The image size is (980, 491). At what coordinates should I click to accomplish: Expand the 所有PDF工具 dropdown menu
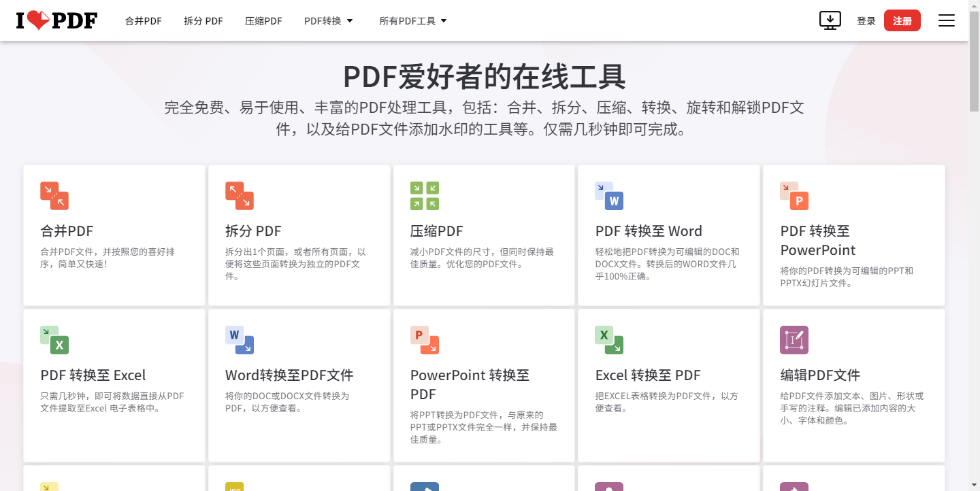(x=413, y=21)
